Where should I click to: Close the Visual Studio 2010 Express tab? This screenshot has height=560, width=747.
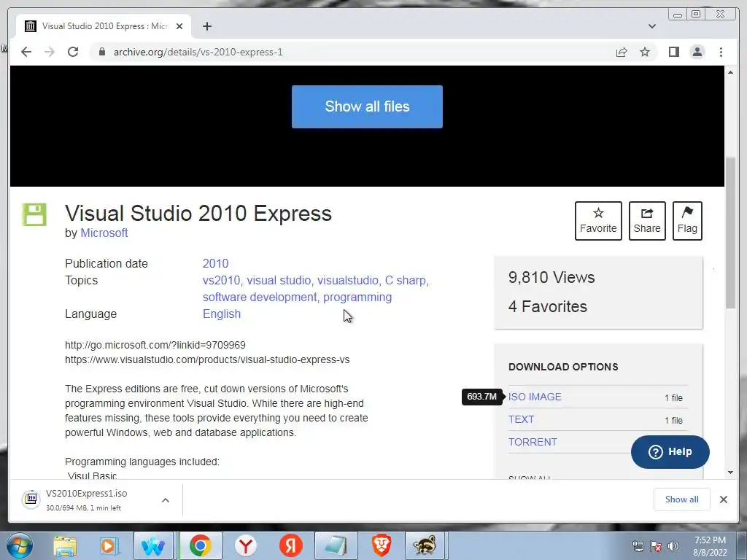click(x=179, y=26)
